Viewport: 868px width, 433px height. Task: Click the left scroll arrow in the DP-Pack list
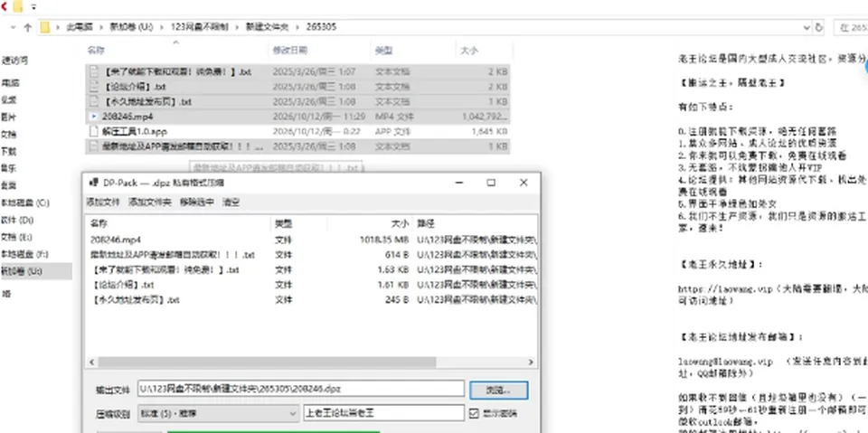(x=91, y=362)
